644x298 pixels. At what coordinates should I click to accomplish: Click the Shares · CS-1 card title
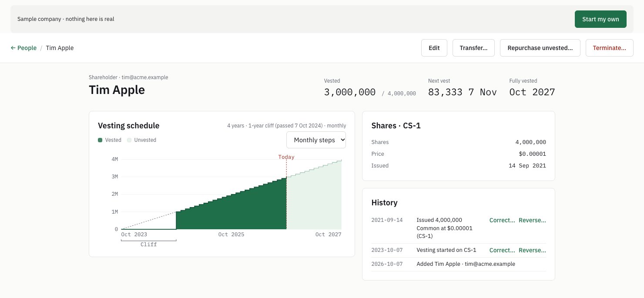pos(396,126)
